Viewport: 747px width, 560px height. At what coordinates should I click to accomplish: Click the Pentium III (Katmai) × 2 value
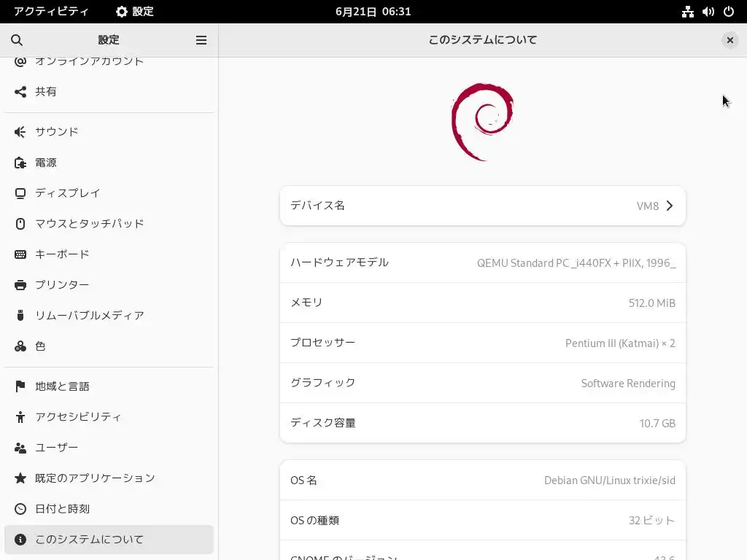[620, 343]
